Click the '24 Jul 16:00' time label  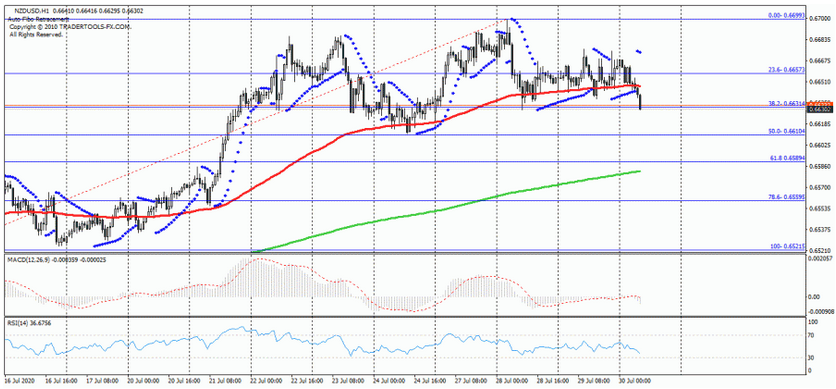coord(431,380)
